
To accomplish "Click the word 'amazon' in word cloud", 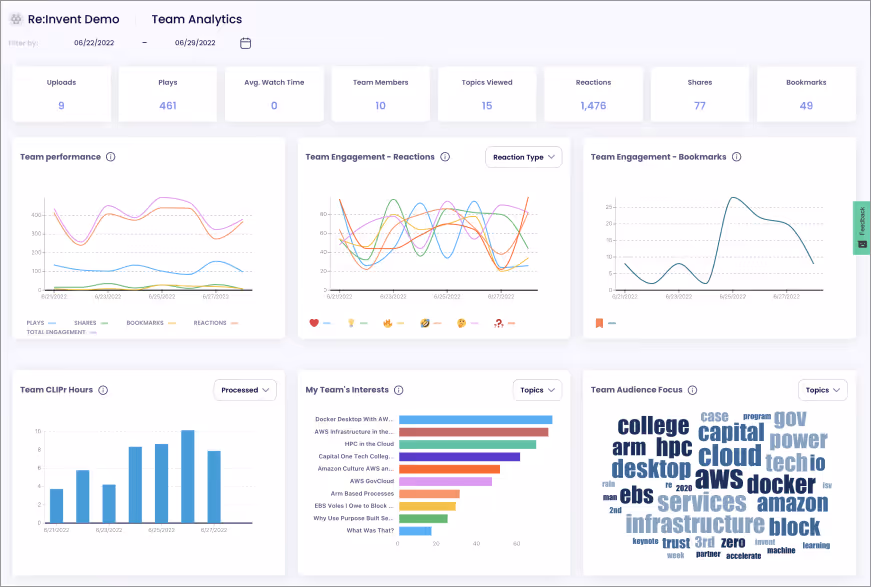I will click(x=792, y=504).
